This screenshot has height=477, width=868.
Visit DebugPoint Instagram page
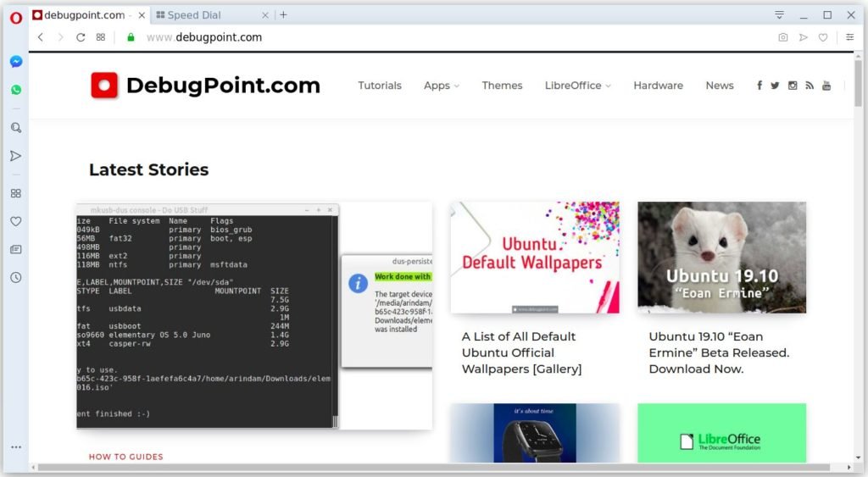(793, 86)
